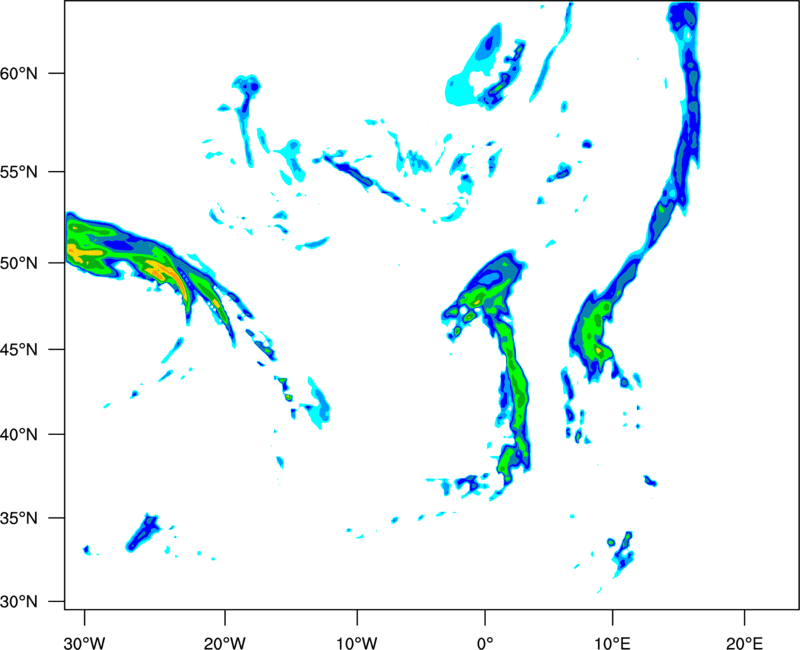Screen dimensions: 800x650
Task: Click the 0° longitude label
Action: [485, 643]
